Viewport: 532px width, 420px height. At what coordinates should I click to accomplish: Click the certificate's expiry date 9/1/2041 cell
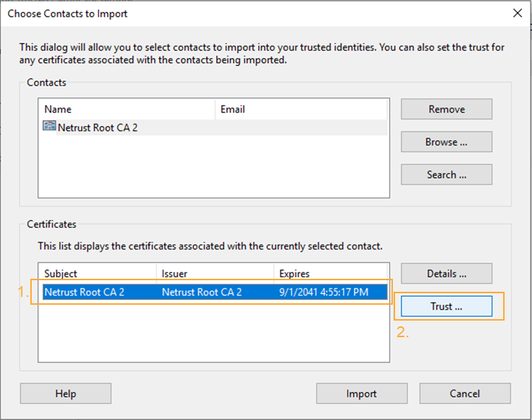pos(324,292)
